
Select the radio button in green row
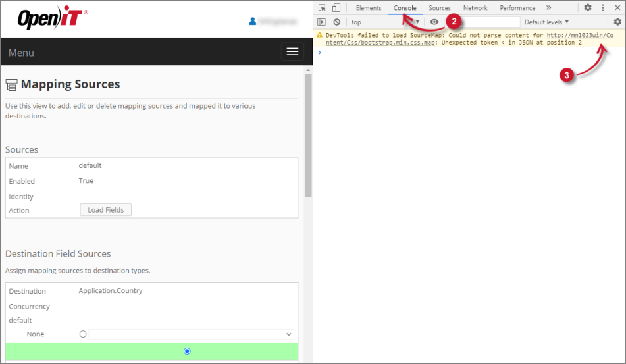click(187, 351)
